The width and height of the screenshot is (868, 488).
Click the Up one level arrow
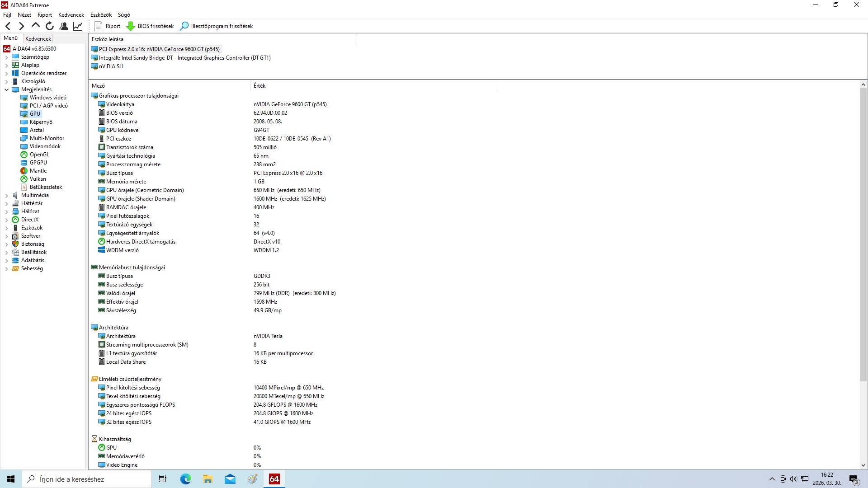click(36, 26)
